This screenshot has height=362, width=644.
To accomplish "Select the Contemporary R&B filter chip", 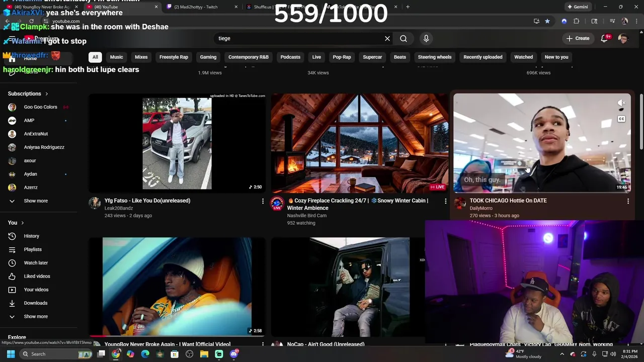I will tap(249, 57).
